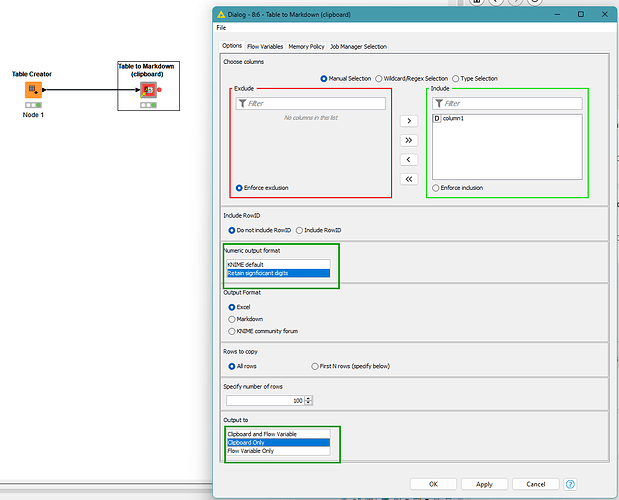Open the File menu in the dialog

pyautogui.click(x=221, y=28)
